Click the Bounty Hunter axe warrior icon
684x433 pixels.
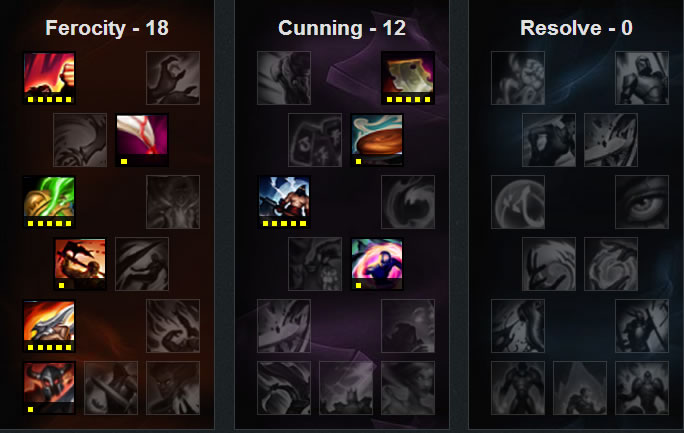(x=80, y=264)
